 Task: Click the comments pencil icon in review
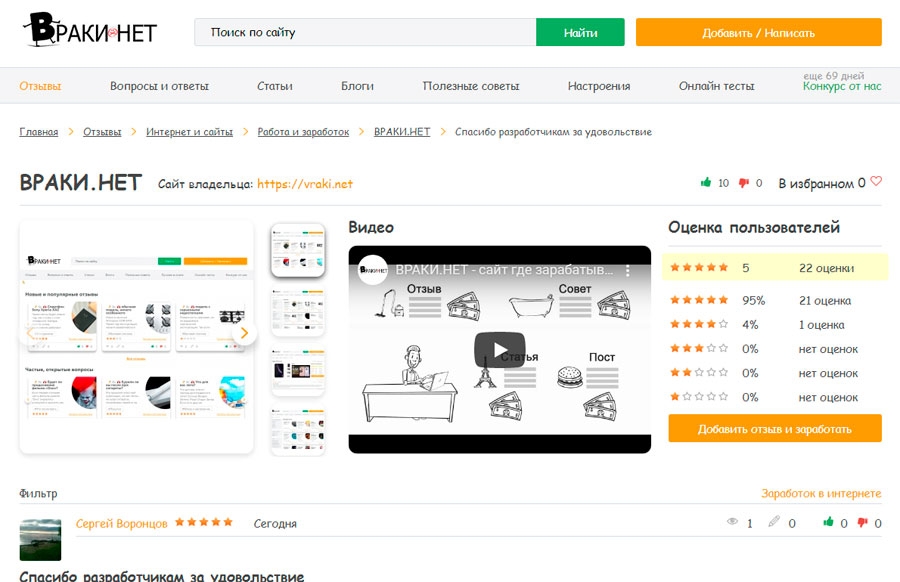(774, 521)
